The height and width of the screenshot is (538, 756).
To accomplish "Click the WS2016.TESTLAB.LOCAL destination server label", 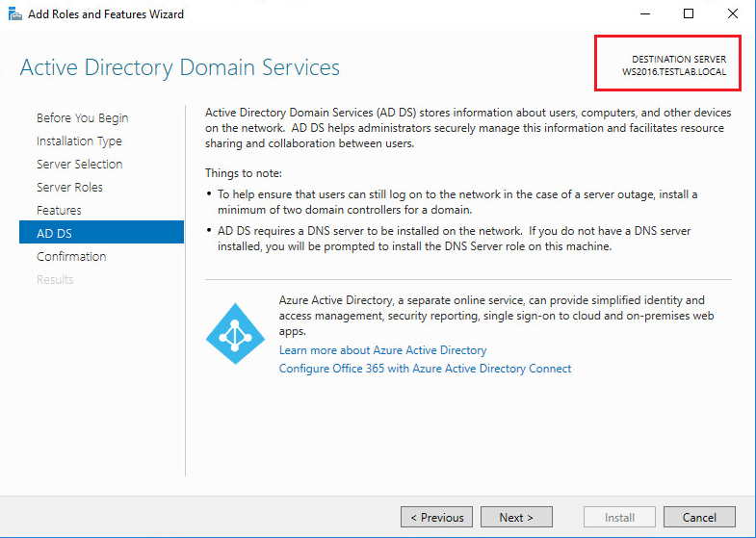I will [x=674, y=73].
